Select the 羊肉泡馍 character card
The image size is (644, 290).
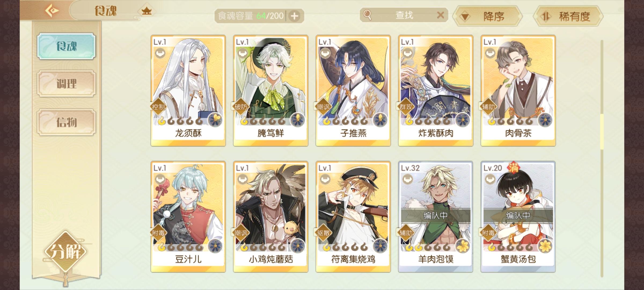pyautogui.click(x=436, y=217)
